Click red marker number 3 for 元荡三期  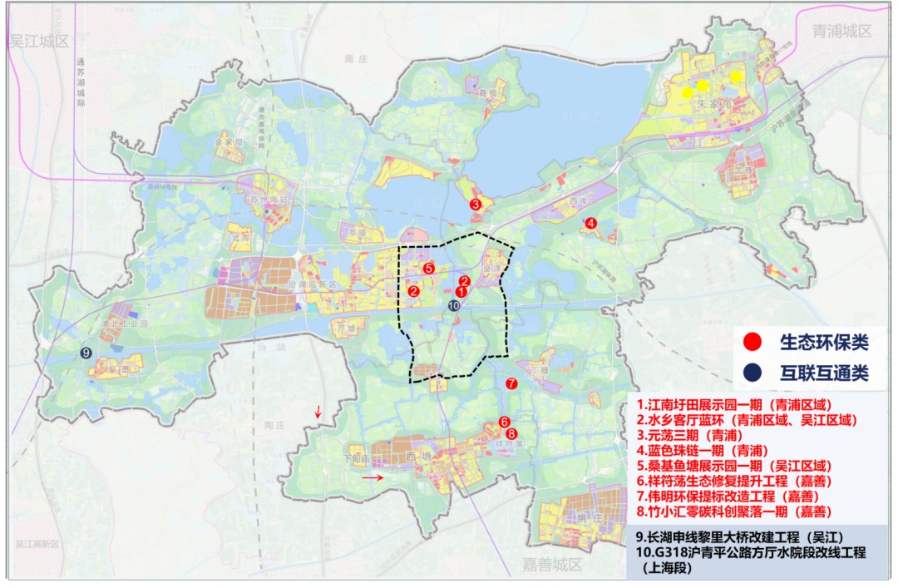click(x=475, y=204)
